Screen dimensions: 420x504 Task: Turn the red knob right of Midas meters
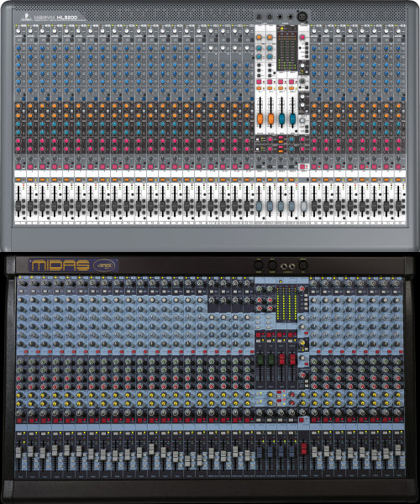click(302, 289)
